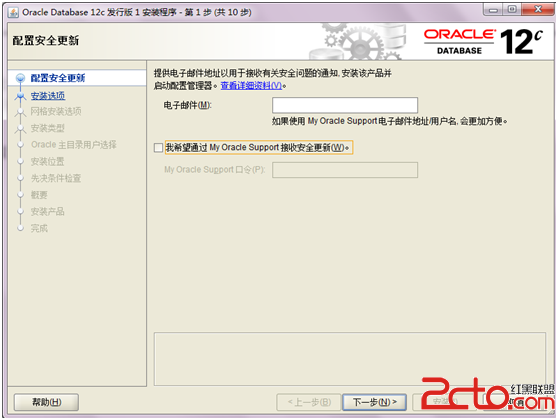Maximize the installer window

coord(512,10)
